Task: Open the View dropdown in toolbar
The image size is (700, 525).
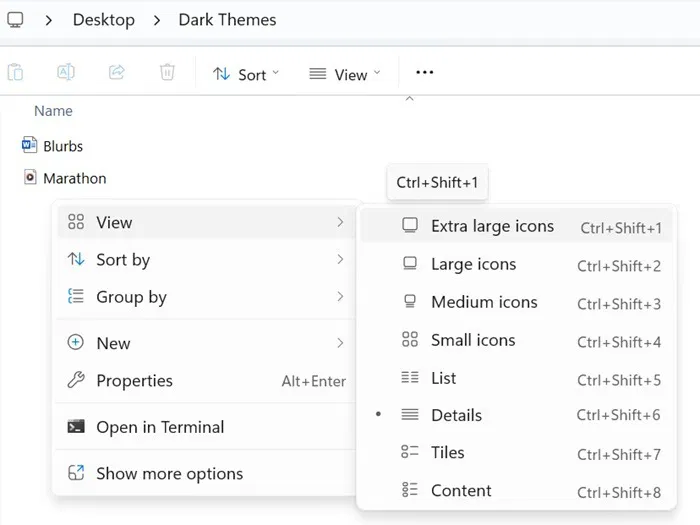Action: coord(345,74)
